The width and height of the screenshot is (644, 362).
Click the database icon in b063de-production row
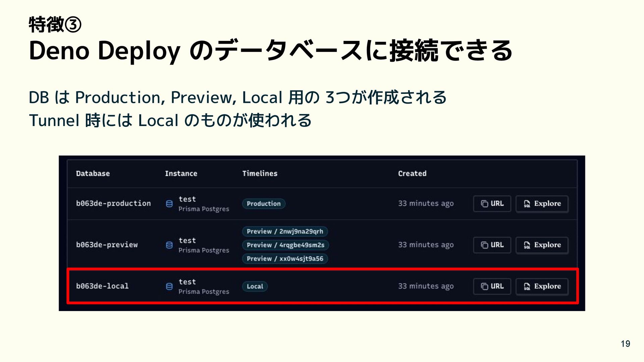(x=169, y=204)
